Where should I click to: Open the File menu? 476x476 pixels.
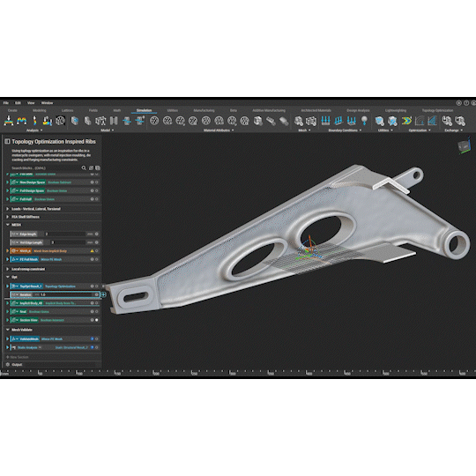tap(6, 103)
